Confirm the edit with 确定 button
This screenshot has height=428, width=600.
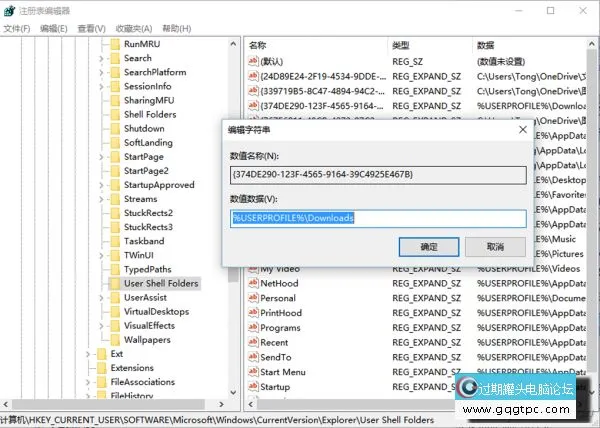[428, 246]
